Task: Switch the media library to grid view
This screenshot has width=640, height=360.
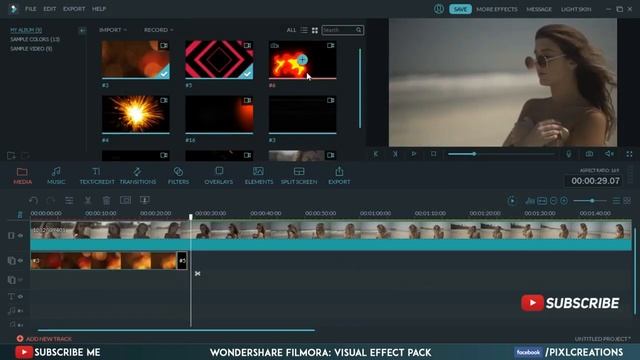Action: click(315, 30)
